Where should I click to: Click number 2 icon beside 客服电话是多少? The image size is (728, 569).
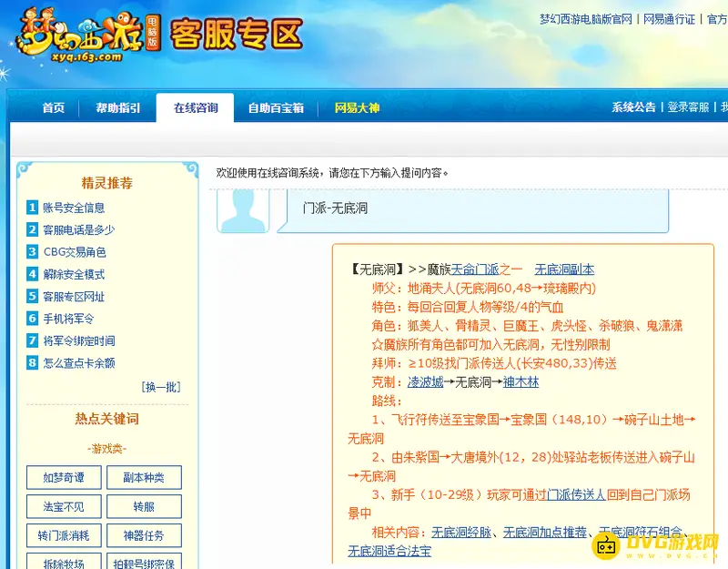[32, 229]
